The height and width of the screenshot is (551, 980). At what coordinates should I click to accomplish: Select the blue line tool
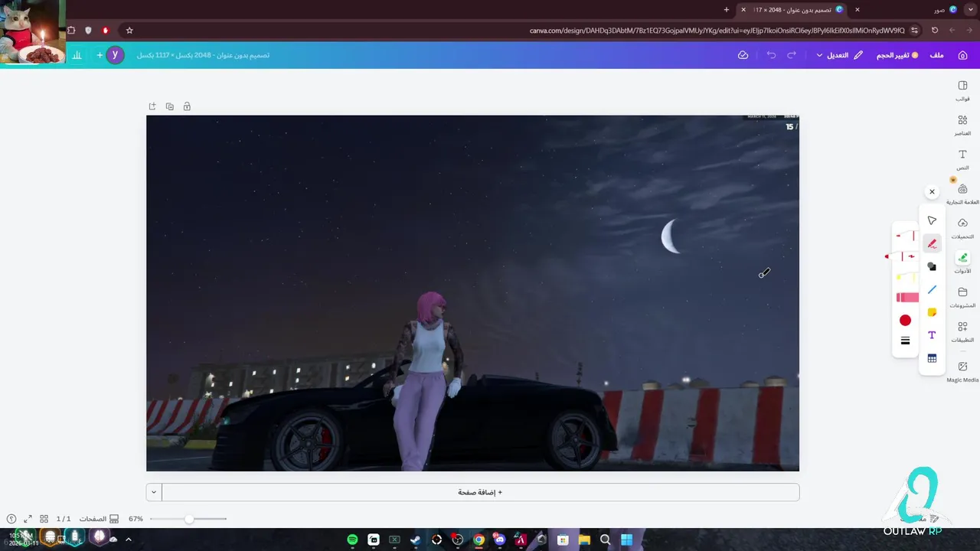point(932,289)
